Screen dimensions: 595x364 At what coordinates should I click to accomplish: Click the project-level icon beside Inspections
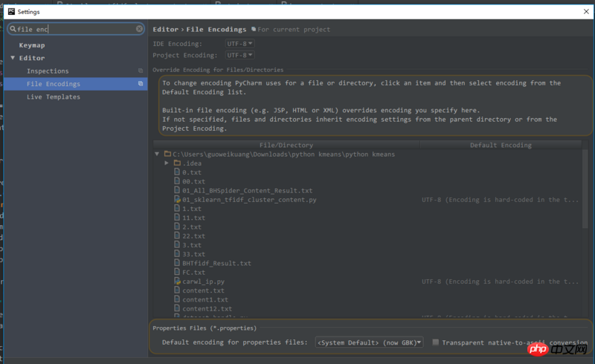tap(141, 71)
